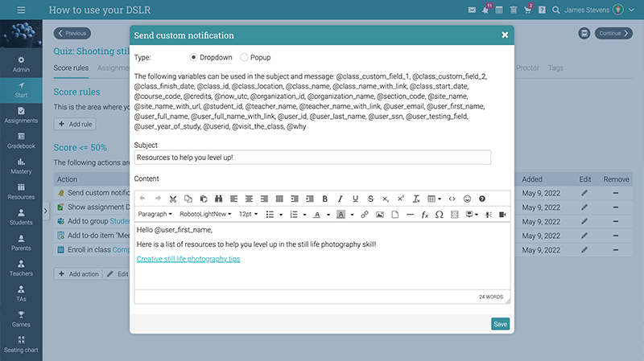Select the Dropdown notification type
Screen dimensions: 644x361
point(193,57)
